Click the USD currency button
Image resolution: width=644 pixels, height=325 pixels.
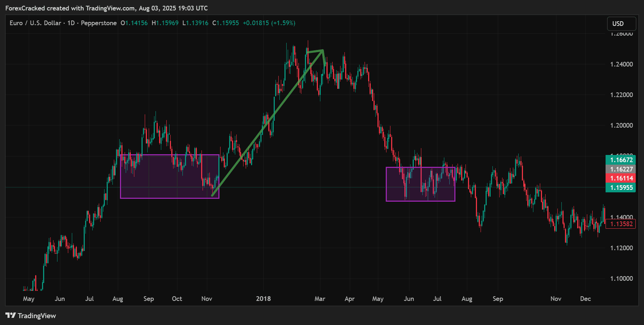[x=621, y=23]
